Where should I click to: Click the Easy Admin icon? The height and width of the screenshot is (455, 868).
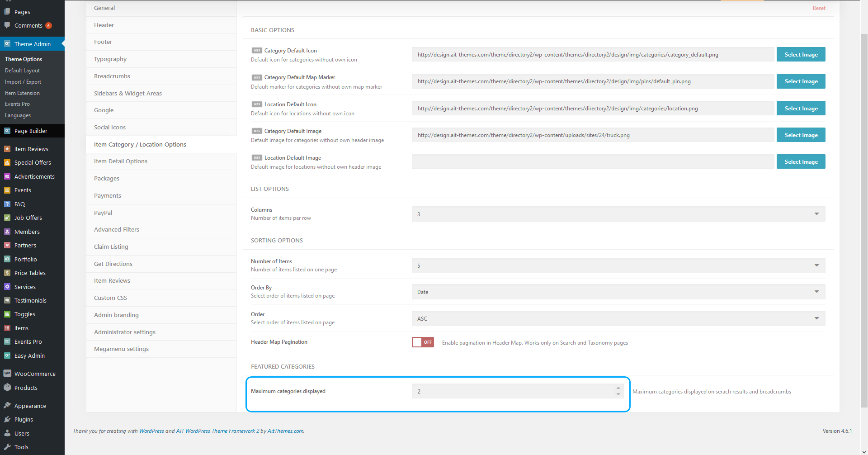pyautogui.click(x=7, y=355)
